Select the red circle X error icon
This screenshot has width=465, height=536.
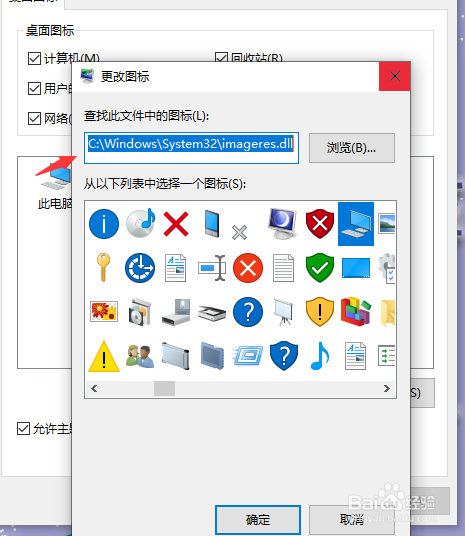[248, 268]
